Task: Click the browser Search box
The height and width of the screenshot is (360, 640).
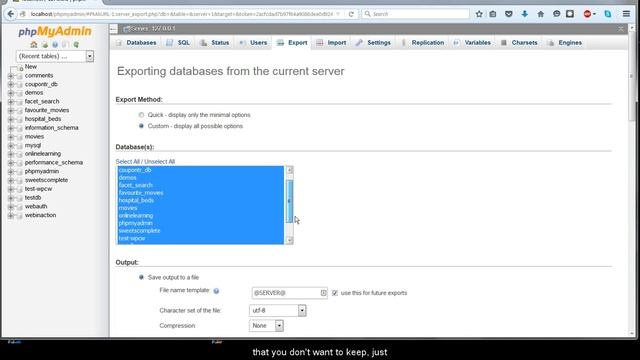Action: [x=416, y=14]
